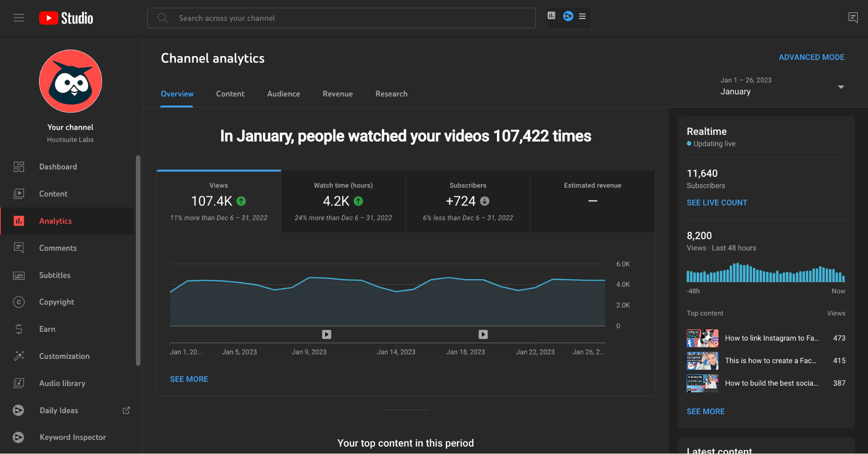This screenshot has height=454, width=868.
Task: Click SEE LIVE COUNT for subscribers
Action: pyautogui.click(x=717, y=202)
